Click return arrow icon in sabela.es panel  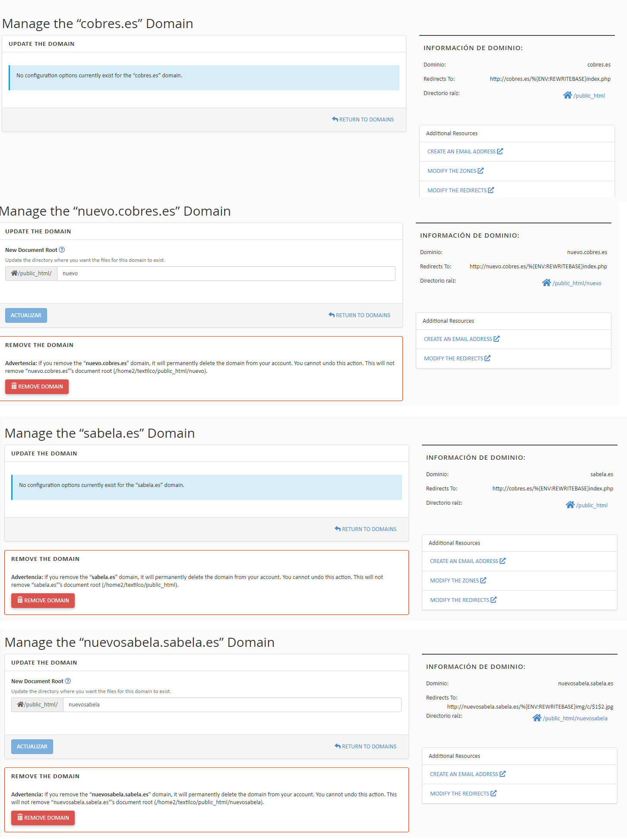click(338, 529)
